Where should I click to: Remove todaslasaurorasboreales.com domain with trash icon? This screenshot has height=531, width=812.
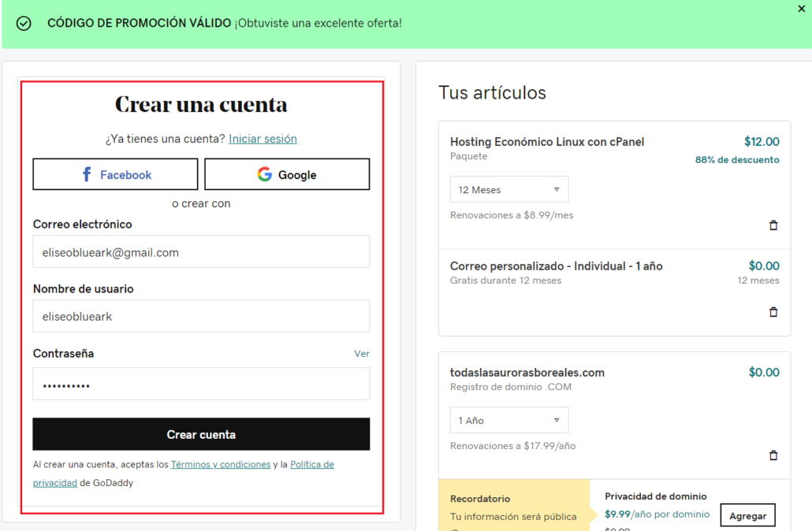(x=773, y=455)
